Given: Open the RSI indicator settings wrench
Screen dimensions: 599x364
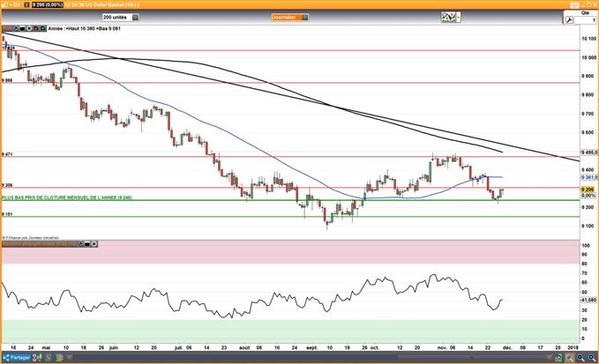Looking at the screenshot, I should (81, 243).
